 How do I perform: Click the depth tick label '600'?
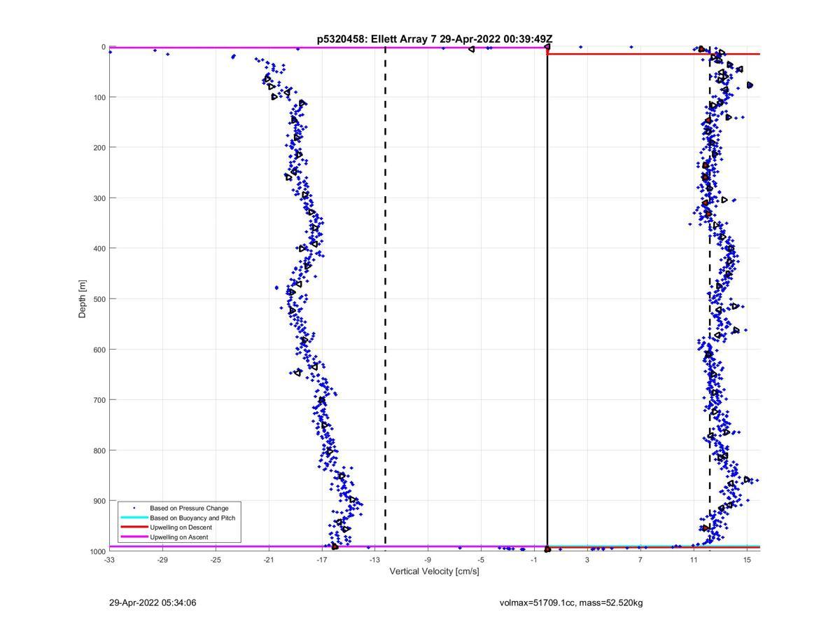click(x=99, y=350)
